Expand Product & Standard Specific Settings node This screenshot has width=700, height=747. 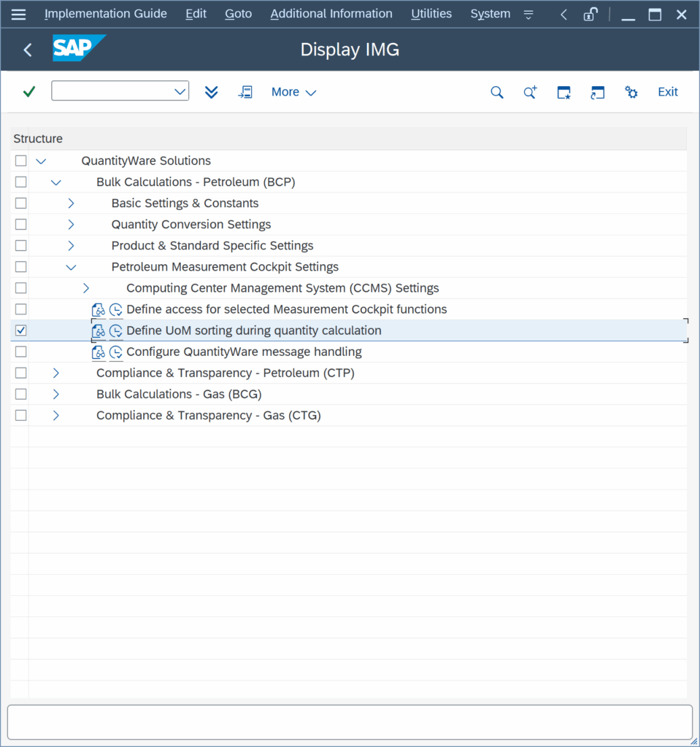coord(71,246)
